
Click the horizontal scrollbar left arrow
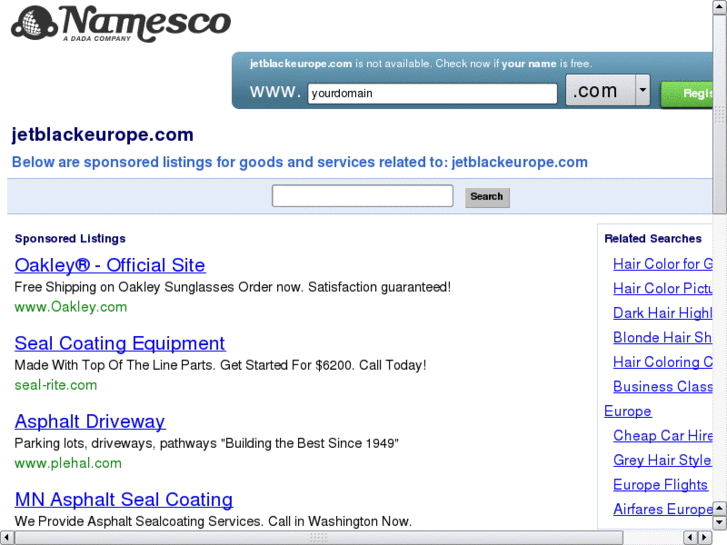pyautogui.click(x=7, y=538)
